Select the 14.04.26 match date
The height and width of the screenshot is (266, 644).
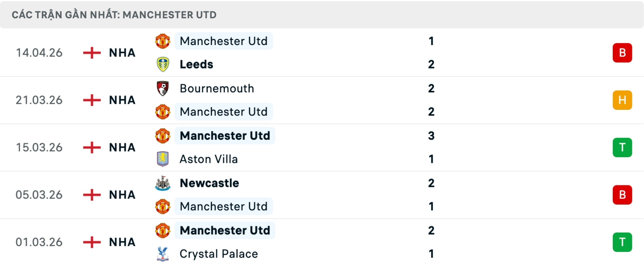(39, 53)
